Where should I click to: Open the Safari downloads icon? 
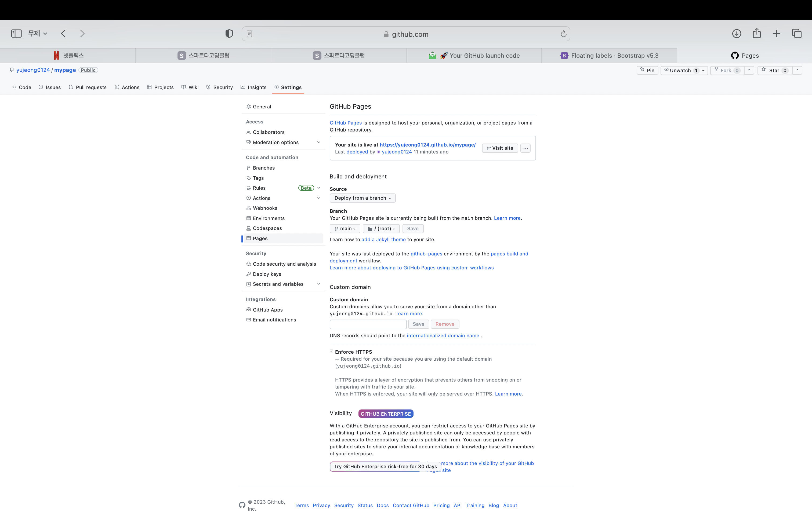(x=736, y=33)
